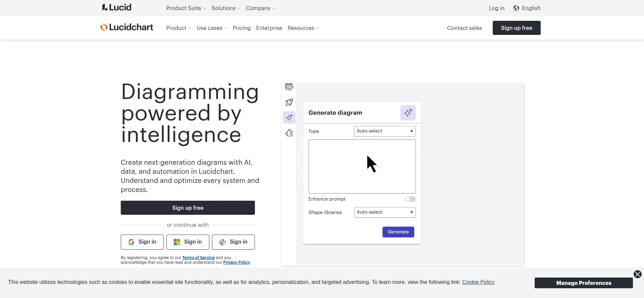Click the puzzle piece integrations icon
The width and height of the screenshot is (644, 298).
tap(289, 133)
